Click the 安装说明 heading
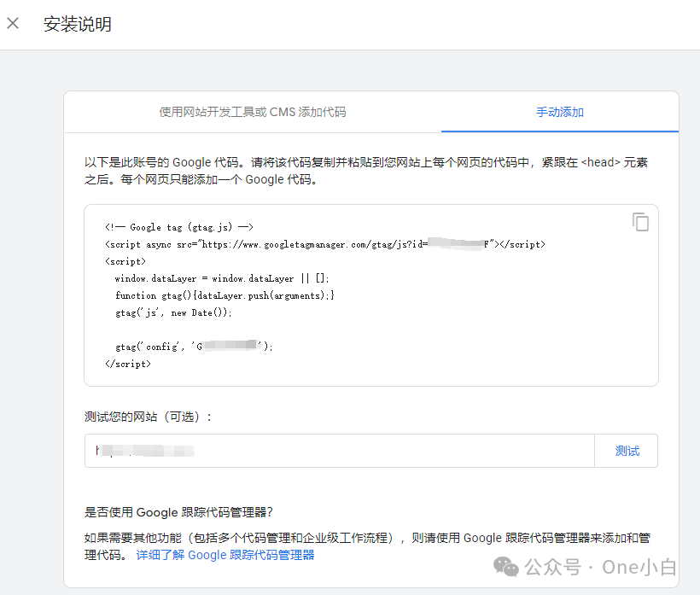 click(78, 24)
